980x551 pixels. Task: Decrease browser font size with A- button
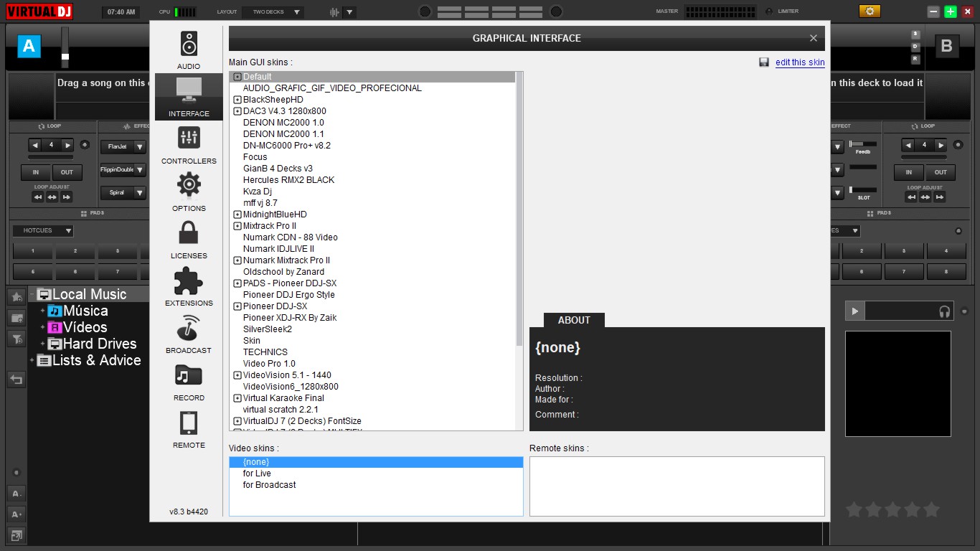pos(17,493)
